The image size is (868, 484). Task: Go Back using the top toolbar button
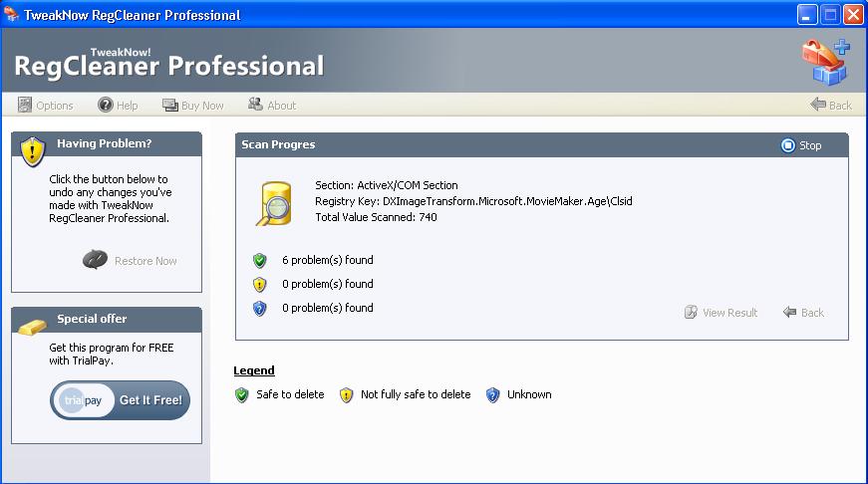(831, 106)
